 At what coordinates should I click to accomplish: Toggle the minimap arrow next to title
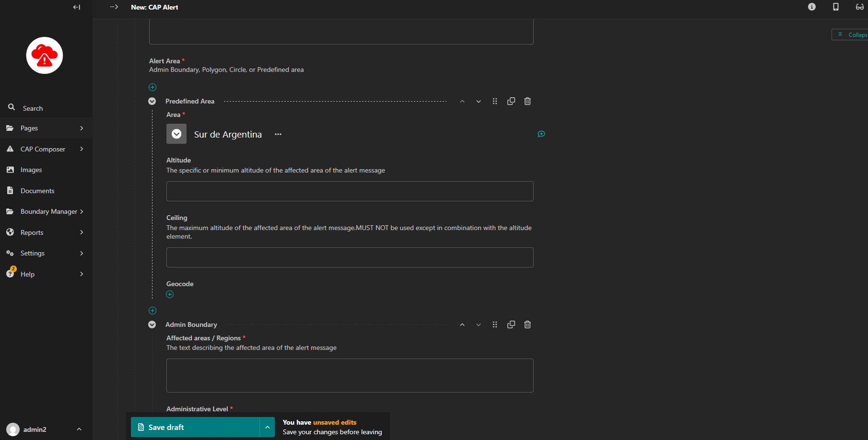114,7
